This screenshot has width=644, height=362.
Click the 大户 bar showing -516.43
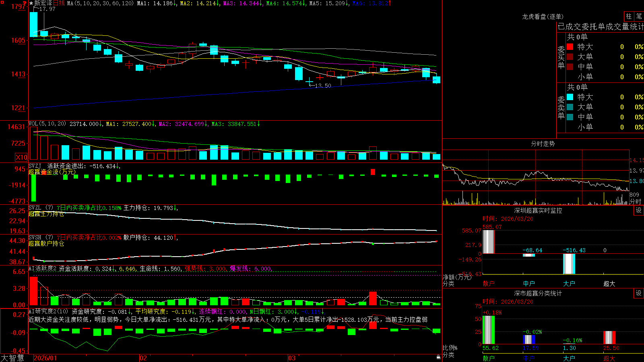click(569, 264)
